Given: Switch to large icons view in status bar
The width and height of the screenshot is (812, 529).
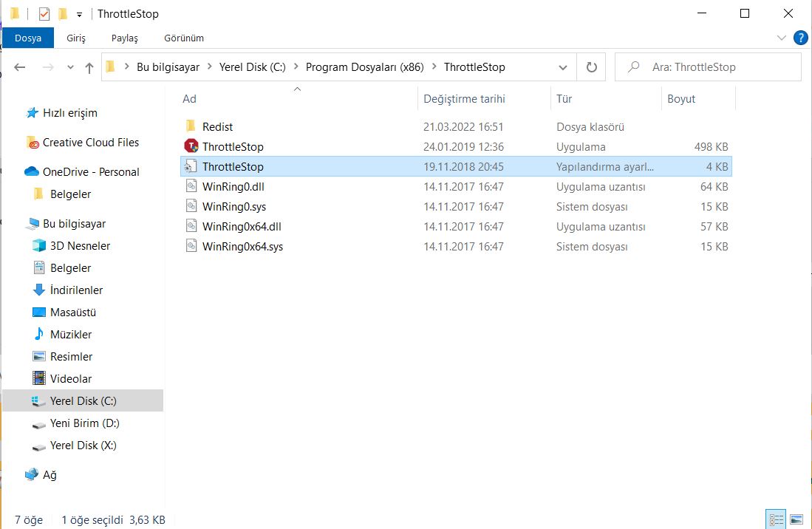Looking at the screenshot, I should click(x=796, y=519).
